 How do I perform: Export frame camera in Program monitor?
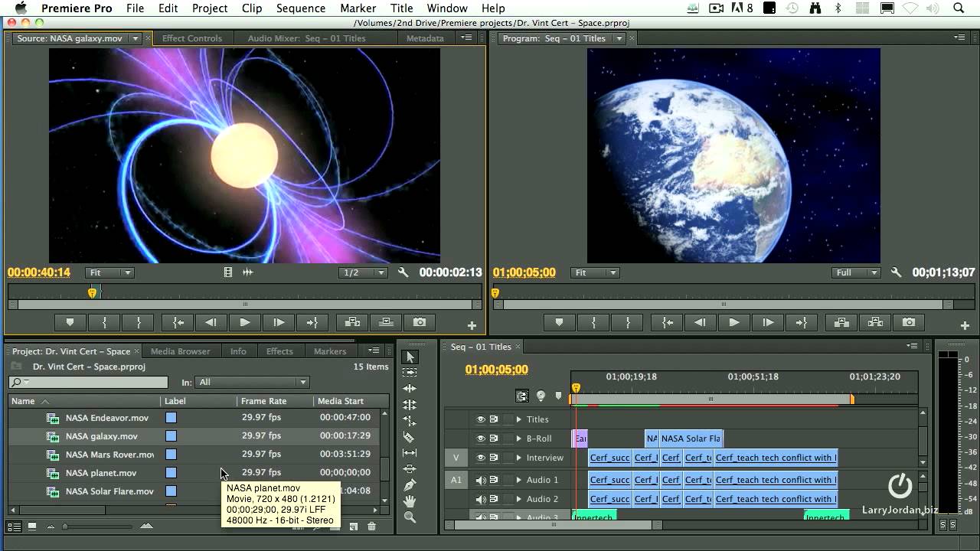pyautogui.click(x=909, y=322)
